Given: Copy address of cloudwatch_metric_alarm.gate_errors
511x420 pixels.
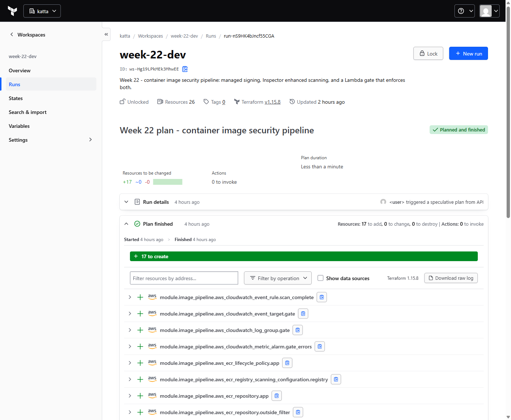Looking at the screenshot, I should coord(320,347).
